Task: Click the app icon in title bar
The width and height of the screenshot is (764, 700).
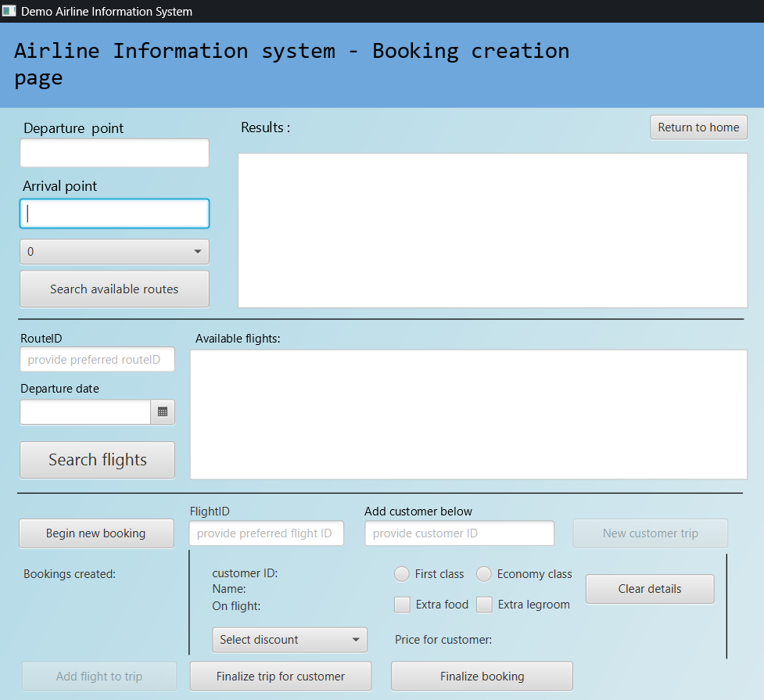Action: [x=9, y=11]
